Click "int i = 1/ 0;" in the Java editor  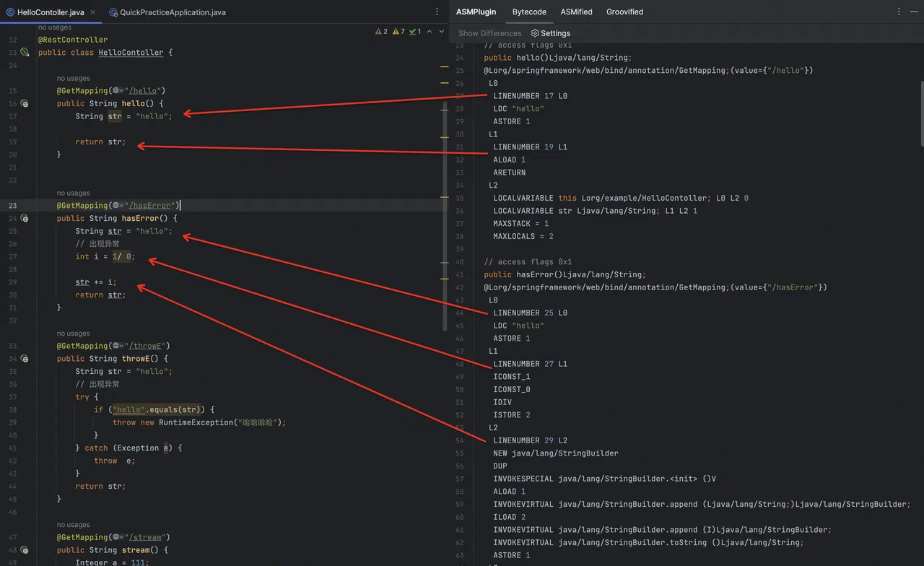pos(105,257)
